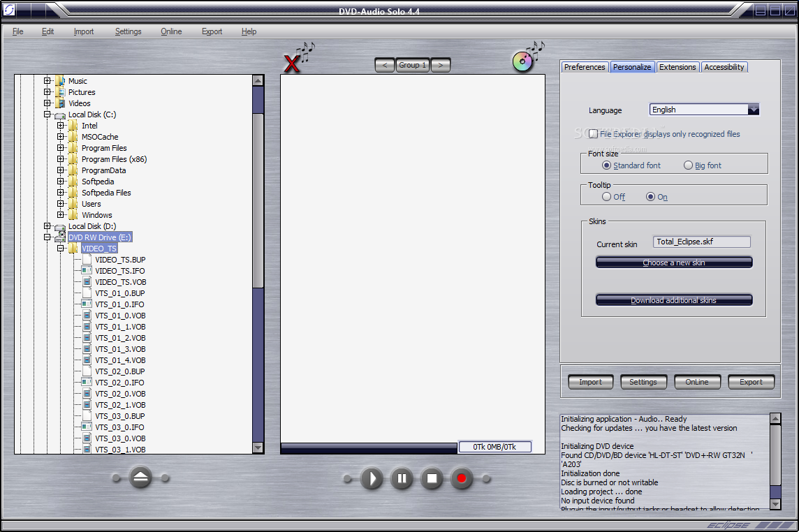The width and height of the screenshot is (799, 532).
Task: Click the Windows folder icon
Action: [73, 215]
